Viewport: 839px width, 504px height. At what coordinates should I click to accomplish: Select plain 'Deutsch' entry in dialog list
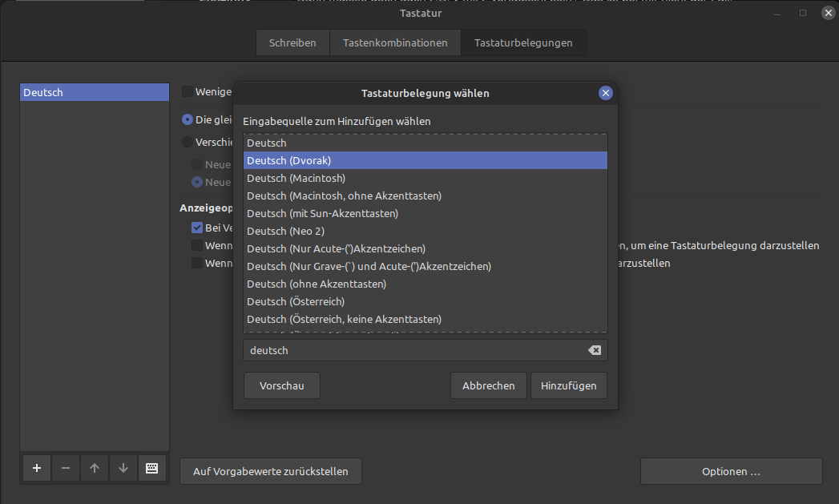(x=426, y=143)
